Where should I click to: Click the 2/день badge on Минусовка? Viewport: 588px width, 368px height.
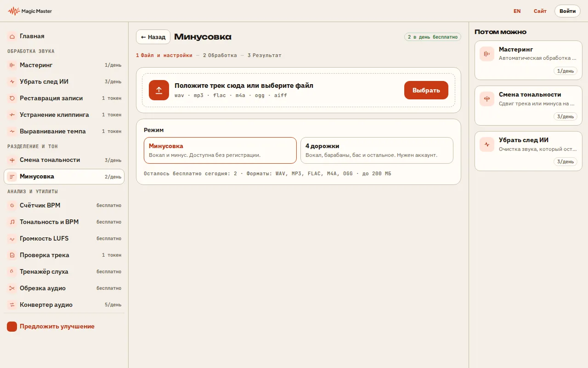coord(113,177)
